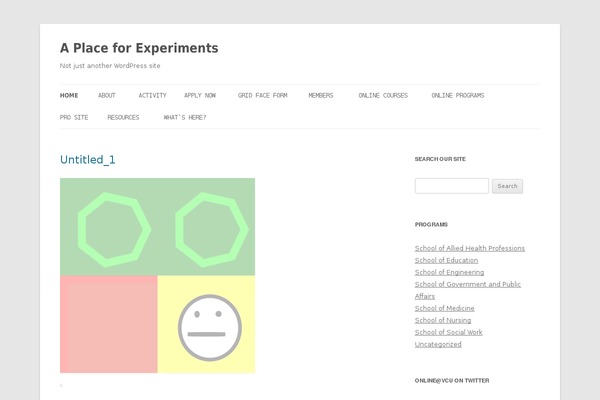Visit the School of Nursing link

coord(443,320)
